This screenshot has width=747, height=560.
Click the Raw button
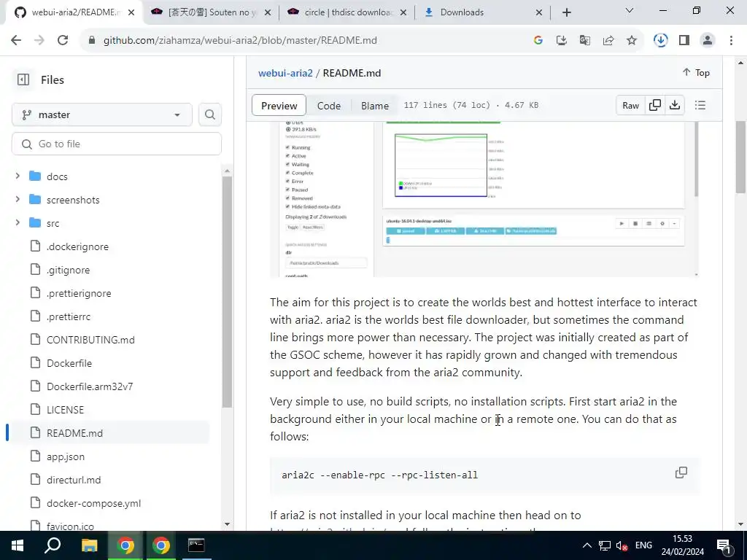point(630,105)
